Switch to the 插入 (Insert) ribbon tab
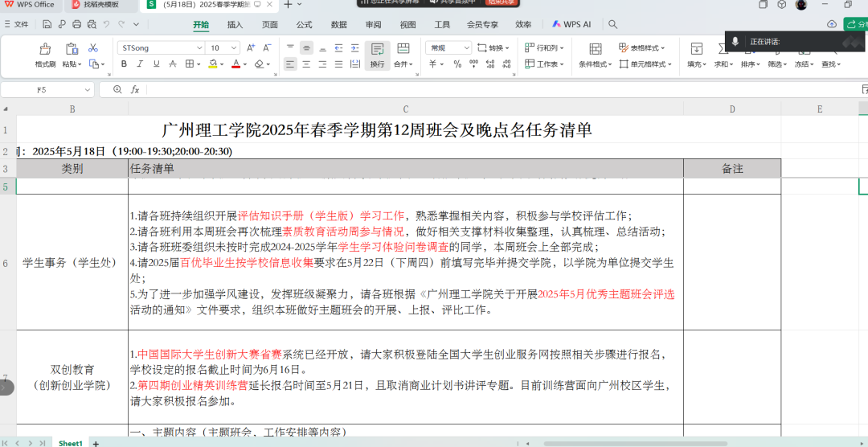 [x=235, y=25]
